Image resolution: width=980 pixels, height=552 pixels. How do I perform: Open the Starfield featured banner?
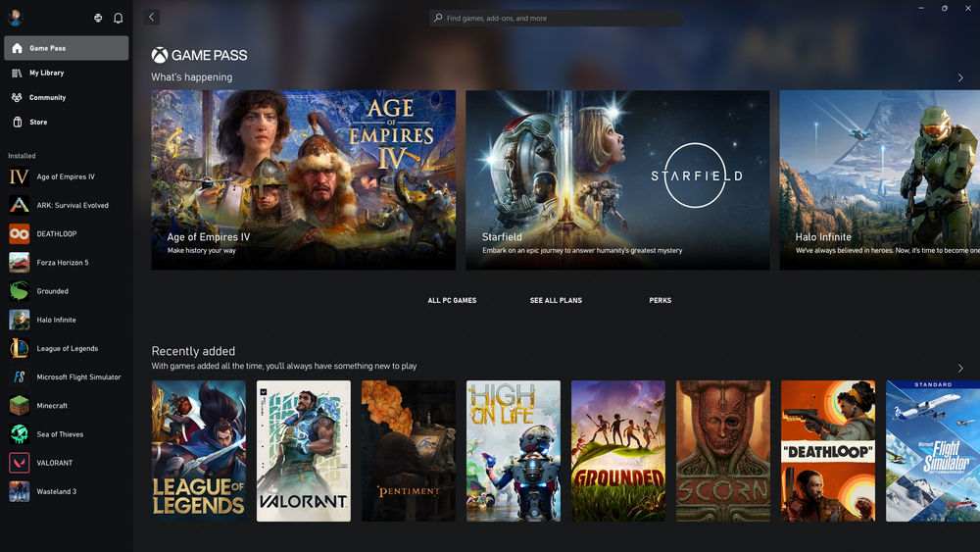[x=617, y=179]
